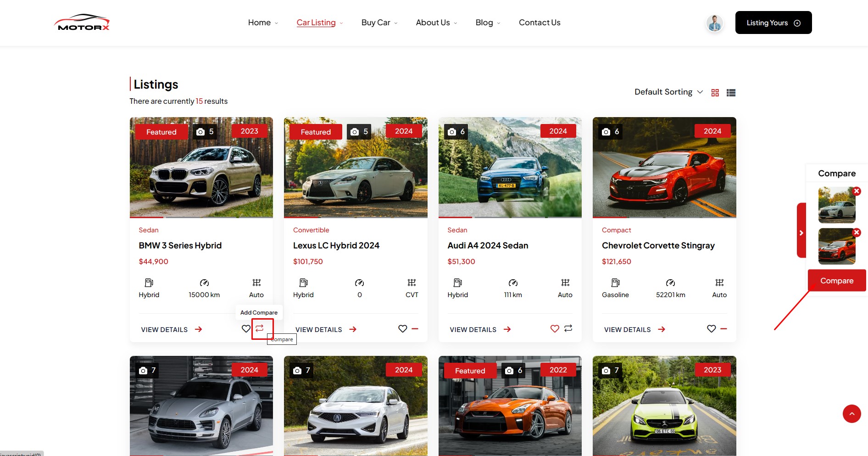Unfavorite the Audi A4 2024 Sedan

click(x=555, y=329)
